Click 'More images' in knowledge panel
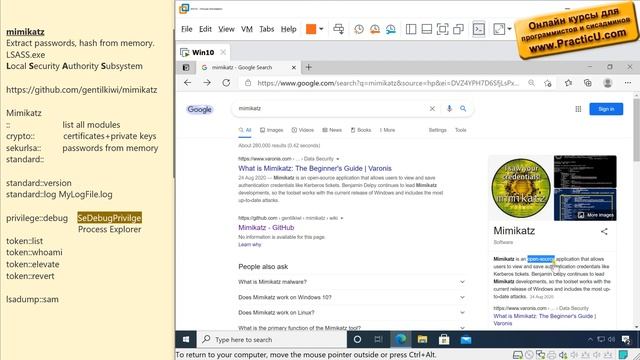This screenshot has width=640, height=360. click(x=596, y=215)
